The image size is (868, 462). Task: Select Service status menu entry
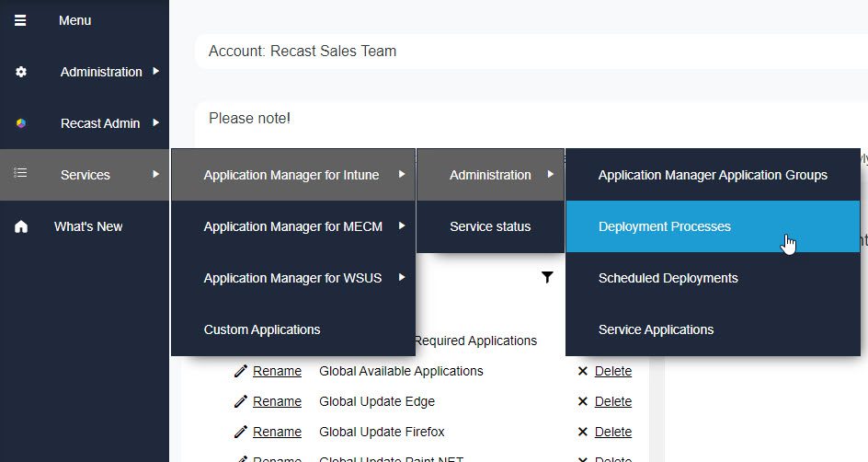tap(489, 226)
